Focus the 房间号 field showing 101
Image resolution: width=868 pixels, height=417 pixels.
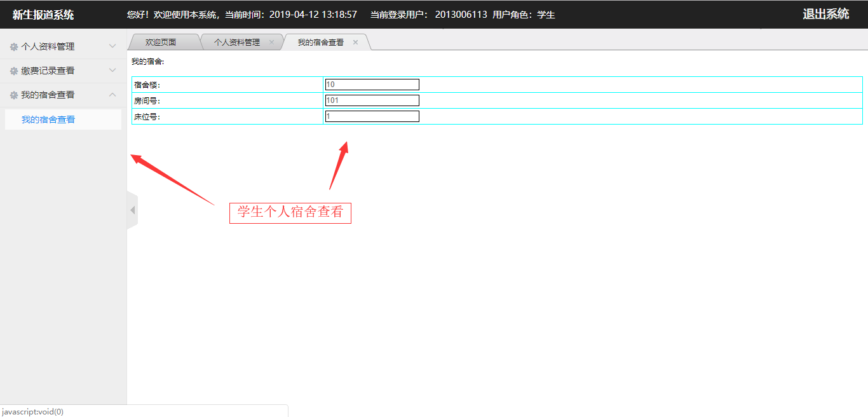point(372,100)
